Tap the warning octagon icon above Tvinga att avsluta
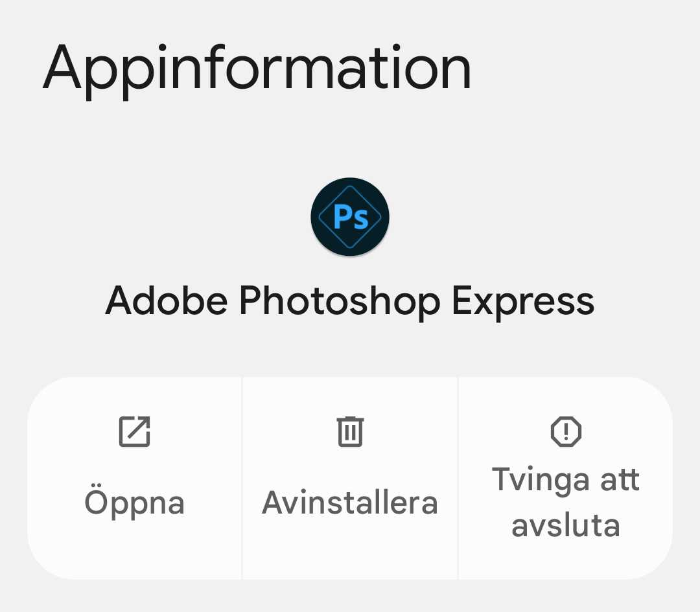The image size is (700, 612). coord(566,432)
